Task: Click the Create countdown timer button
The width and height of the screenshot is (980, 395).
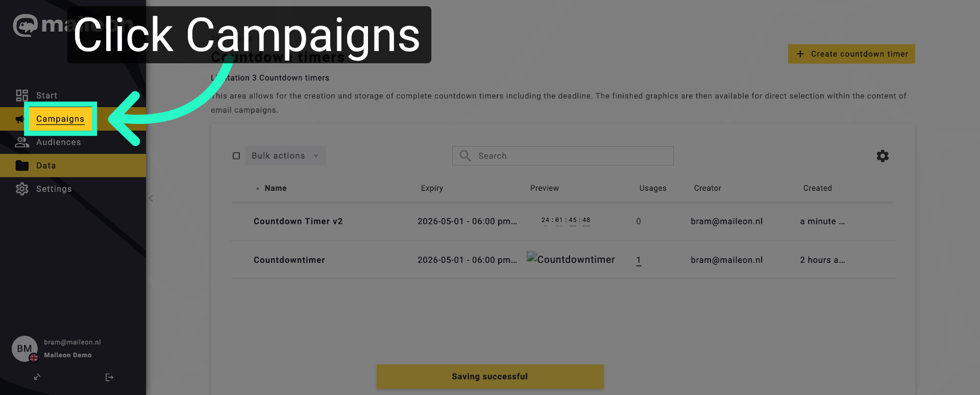Action: [851, 54]
